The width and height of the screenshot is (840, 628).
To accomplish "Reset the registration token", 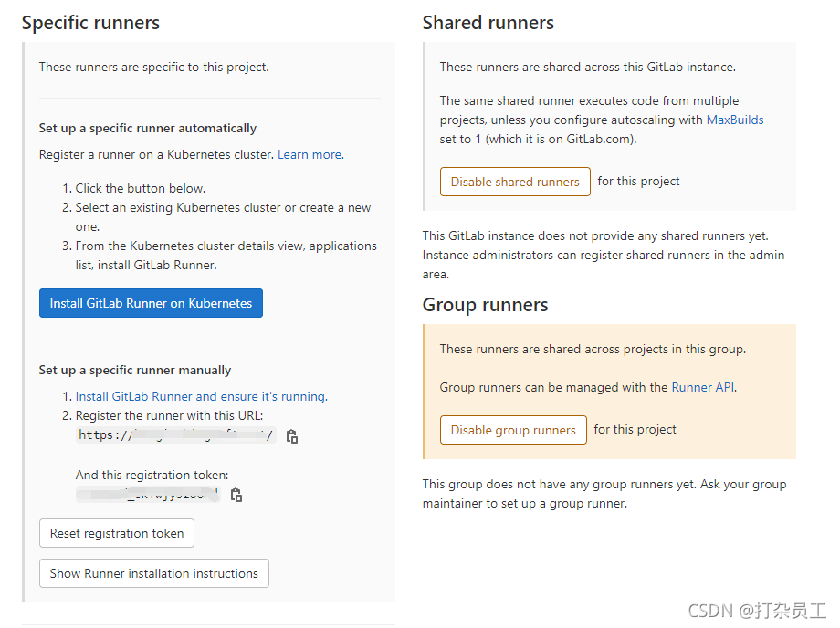I will (117, 533).
